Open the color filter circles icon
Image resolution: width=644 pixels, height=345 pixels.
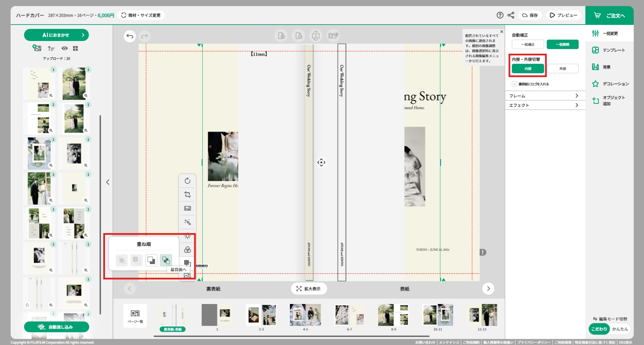click(187, 250)
